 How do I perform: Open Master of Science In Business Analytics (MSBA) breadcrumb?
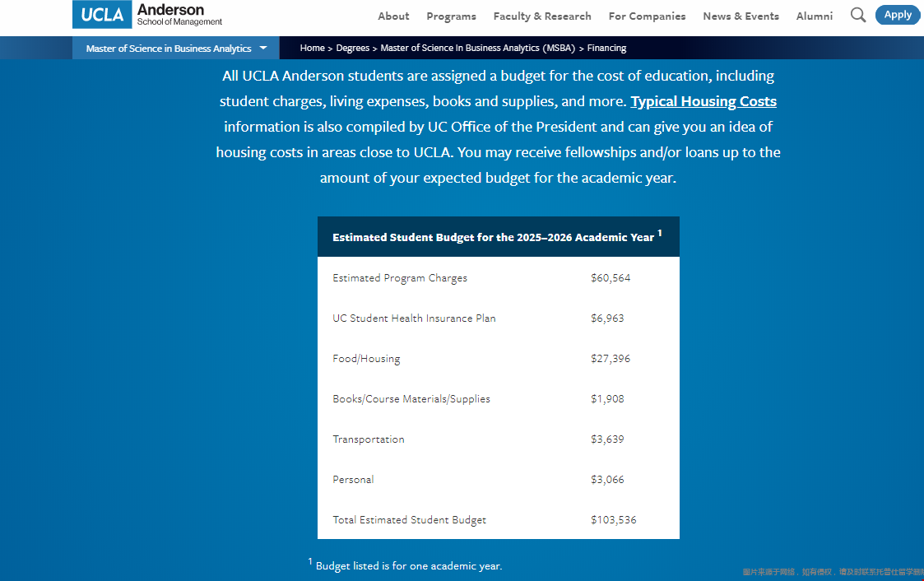[477, 49]
